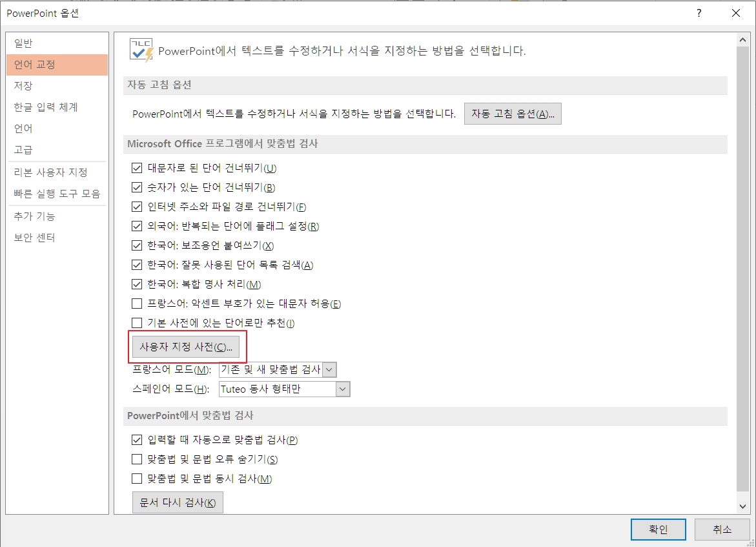Click the 스페인어 모드(H) label
Screen dimensions: 756x547
[170, 389]
